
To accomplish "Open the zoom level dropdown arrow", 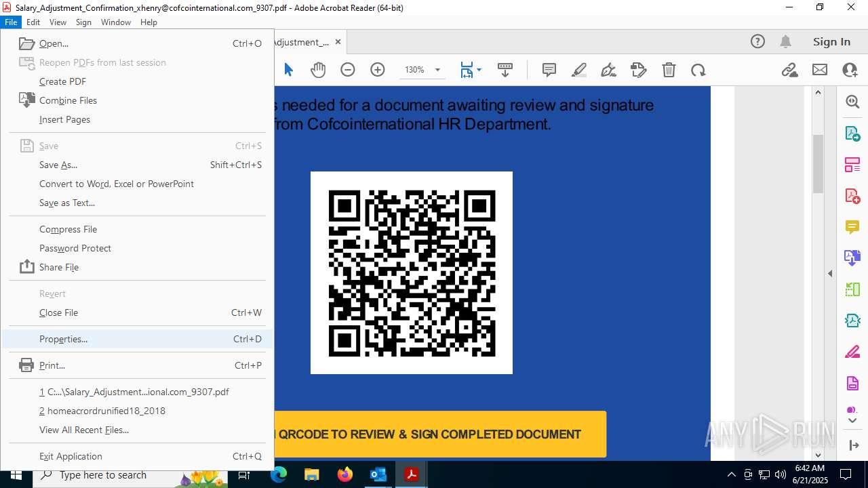I will 437,70.
